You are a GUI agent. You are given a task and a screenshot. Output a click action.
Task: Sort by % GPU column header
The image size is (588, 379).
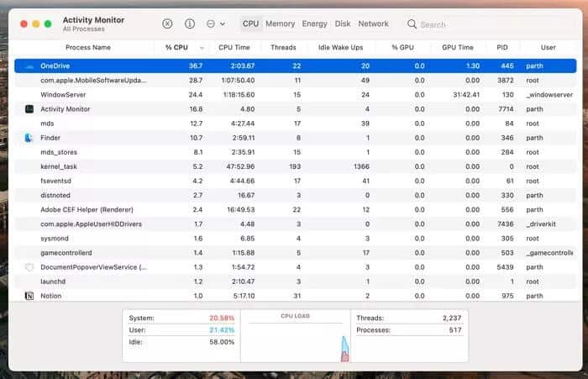402,47
